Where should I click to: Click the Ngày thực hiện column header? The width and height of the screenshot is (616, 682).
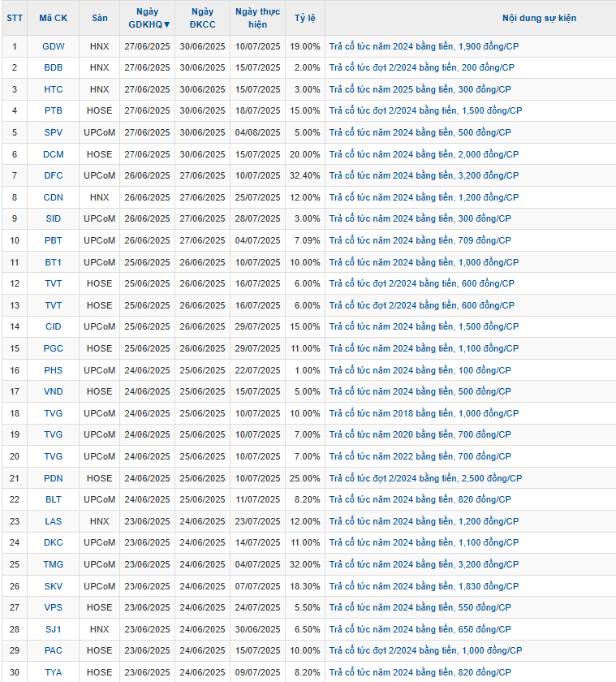[257, 18]
